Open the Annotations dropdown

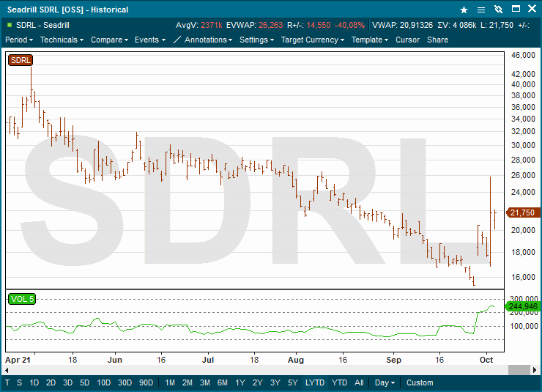(x=208, y=40)
